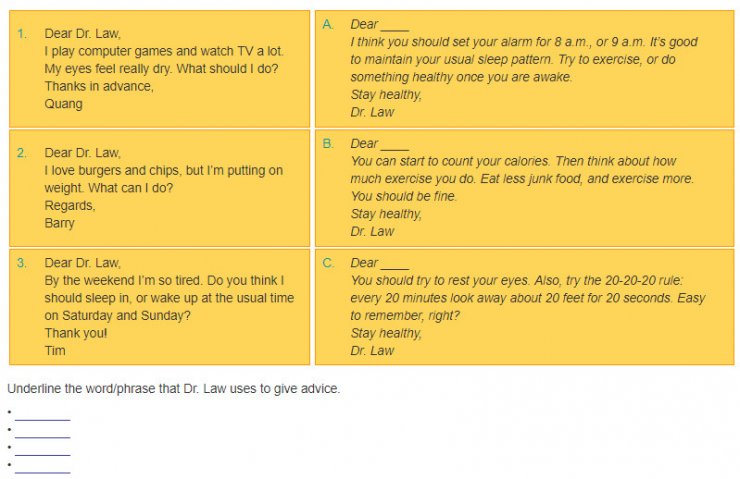Select the blank after Dear in reply C
Image resolution: width=740 pixels, height=479 pixels.
[x=395, y=268]
